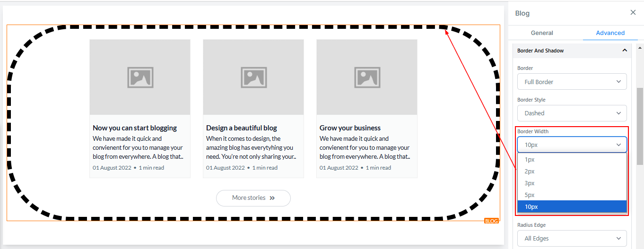This screenshot has width=644, height=249.
Task: Click the image placeholder above Design a beautiful blog
Action: click(253, 77)
